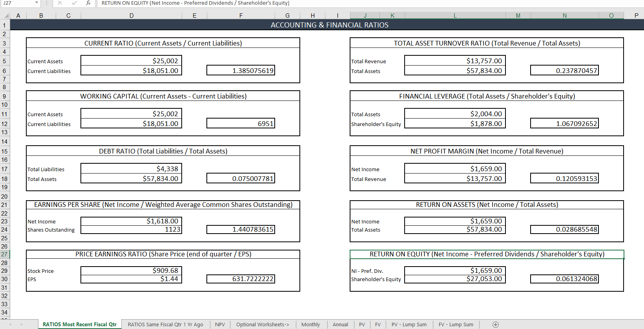Select Shares Outstanding value 1123
This screenshot has height=329, width=644.
pyautogui.click(x=131, y=229)
